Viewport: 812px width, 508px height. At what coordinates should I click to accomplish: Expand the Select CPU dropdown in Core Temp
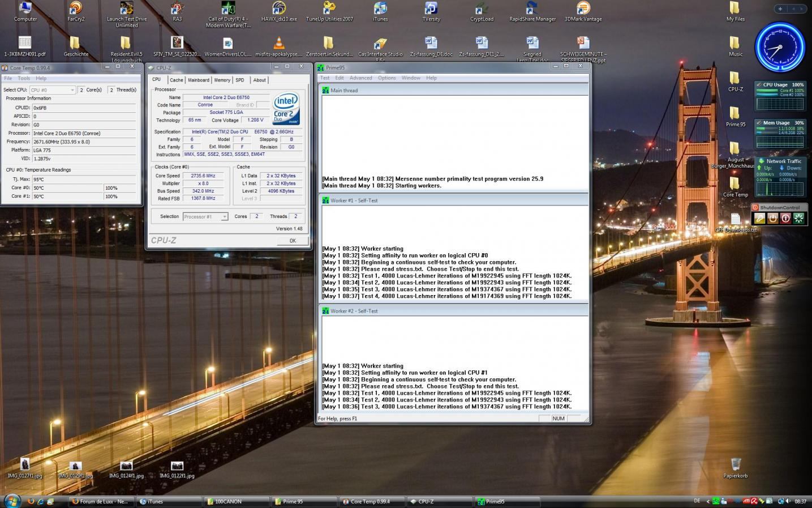pyautogui.click(x=53, y=90)
